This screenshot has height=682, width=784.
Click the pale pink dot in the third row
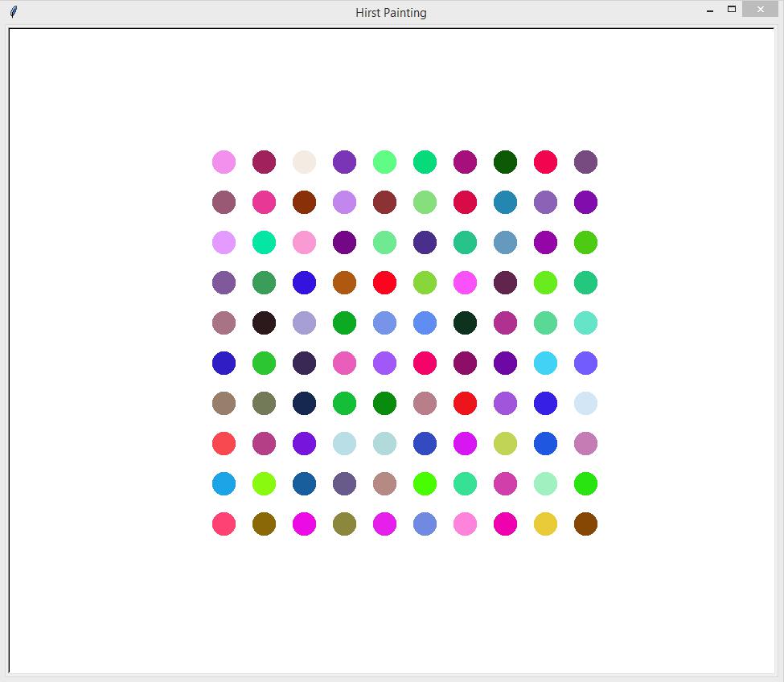click(x=304, y=242)
